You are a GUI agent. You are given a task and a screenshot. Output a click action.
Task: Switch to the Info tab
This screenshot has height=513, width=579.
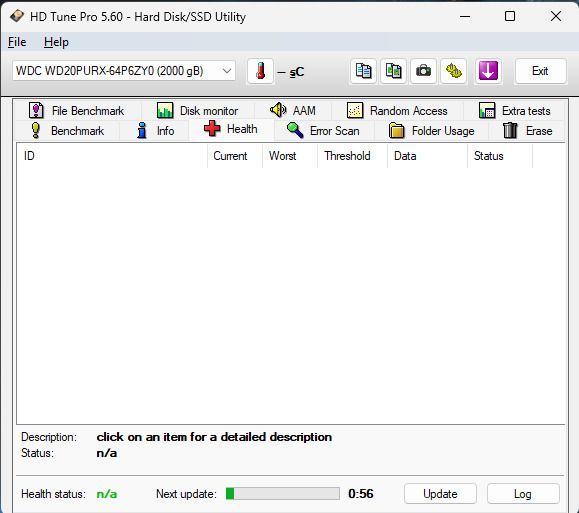click(155, 131)
